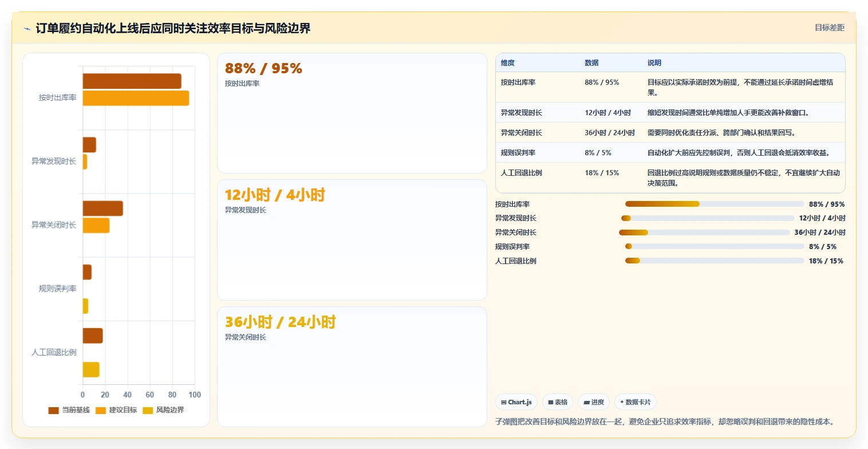Click the 异常关闭时长 progress bar

pos(704,233)
